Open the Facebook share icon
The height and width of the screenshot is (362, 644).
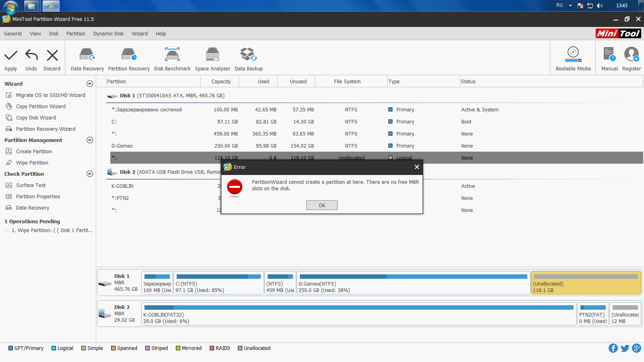pos(613,348)
